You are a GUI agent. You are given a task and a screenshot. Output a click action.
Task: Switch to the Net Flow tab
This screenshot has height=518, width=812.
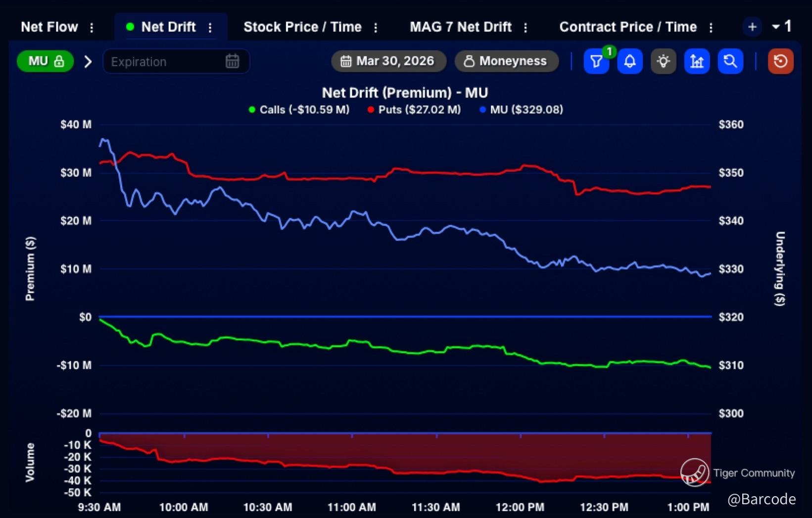coord(49,27)
